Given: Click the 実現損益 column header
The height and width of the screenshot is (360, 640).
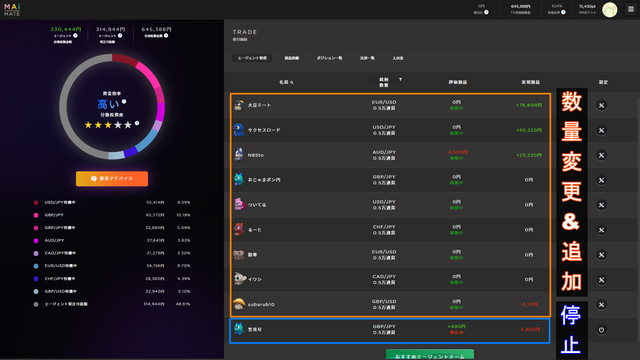Looking at the screenshot, I should (x=530, y=82).
